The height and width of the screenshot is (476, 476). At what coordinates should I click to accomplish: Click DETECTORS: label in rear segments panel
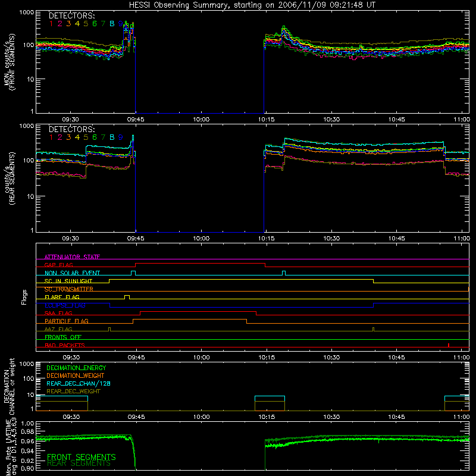coord(71,129)
